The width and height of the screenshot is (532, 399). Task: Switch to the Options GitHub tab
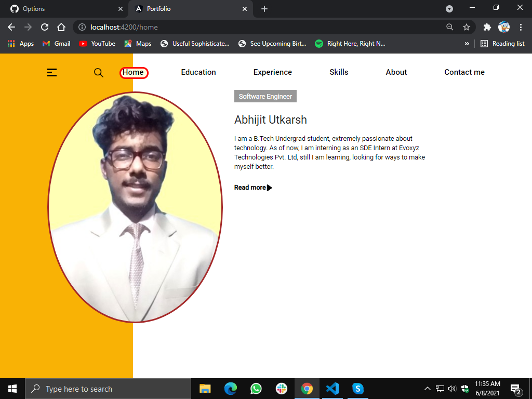pyautogui.click(x=64, y=9)
